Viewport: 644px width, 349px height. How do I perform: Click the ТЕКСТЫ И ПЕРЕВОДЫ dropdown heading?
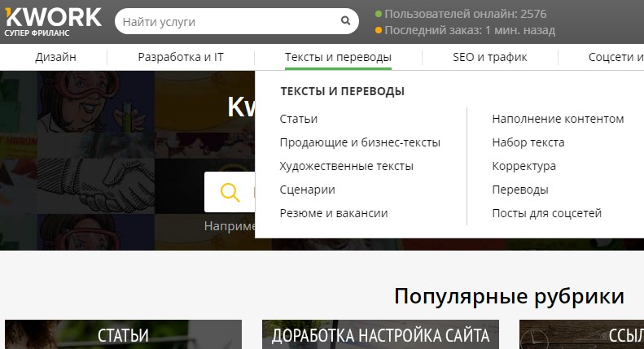click(x=342, y=91)
